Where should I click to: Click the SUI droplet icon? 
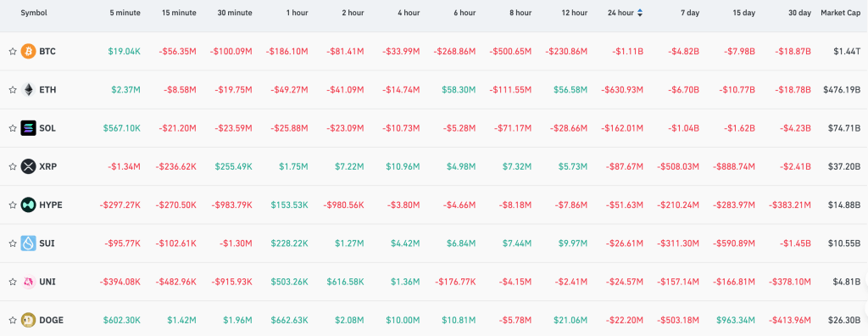tap(28, 243)
